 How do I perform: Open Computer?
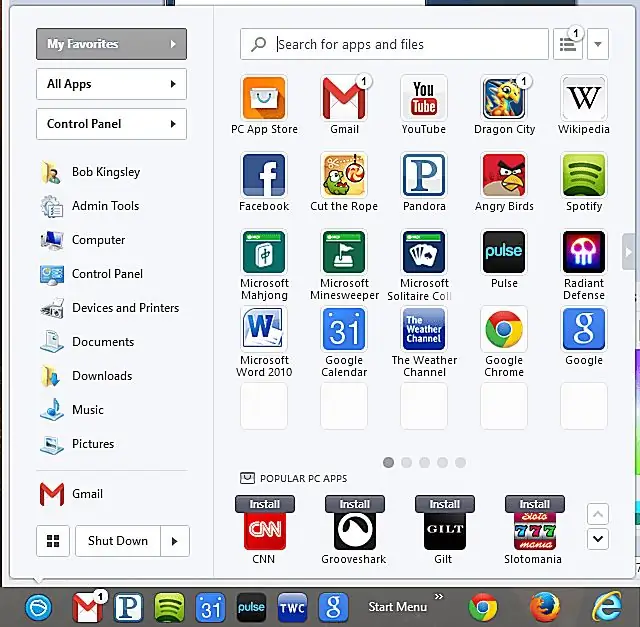tap(83, 240)
